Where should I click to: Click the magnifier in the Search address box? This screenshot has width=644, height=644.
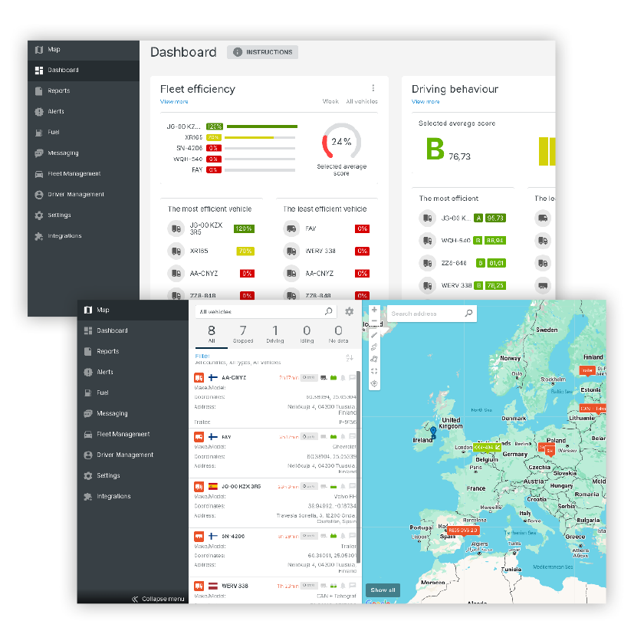468,314
